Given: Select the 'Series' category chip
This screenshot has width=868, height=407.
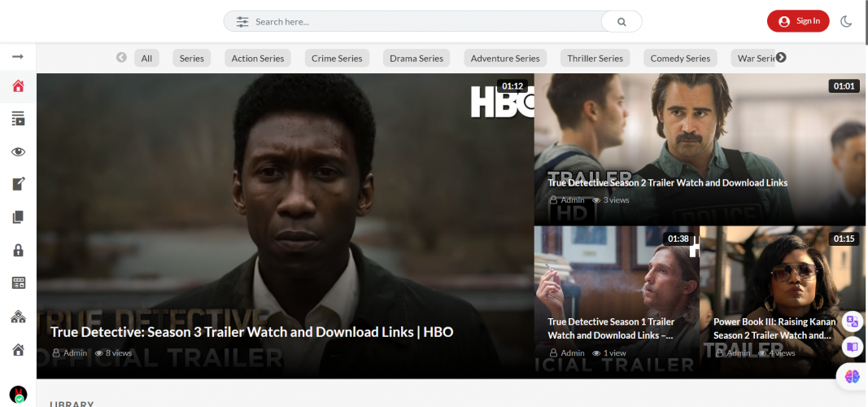Looking at the screenshot, I should 191,58.
